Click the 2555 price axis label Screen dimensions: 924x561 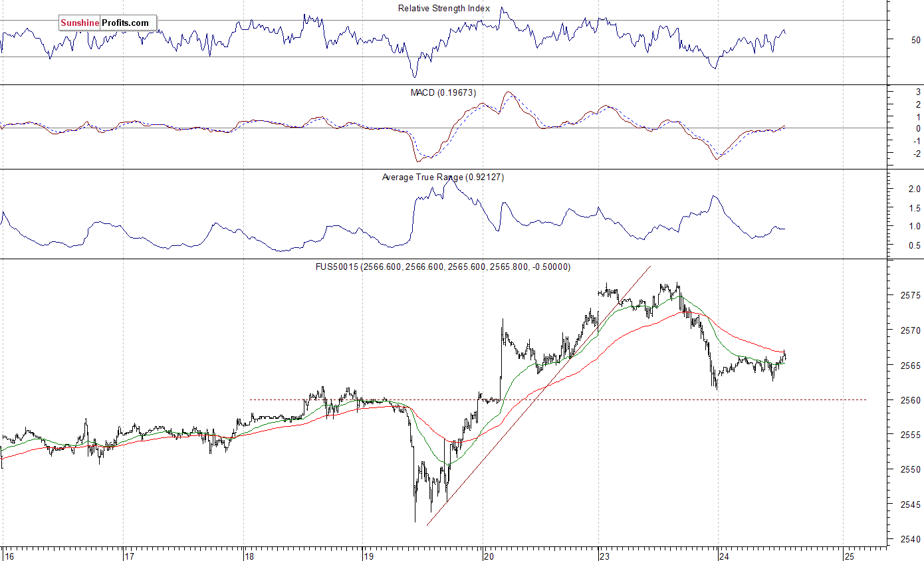pyautogui.click(x=911, y=435)
